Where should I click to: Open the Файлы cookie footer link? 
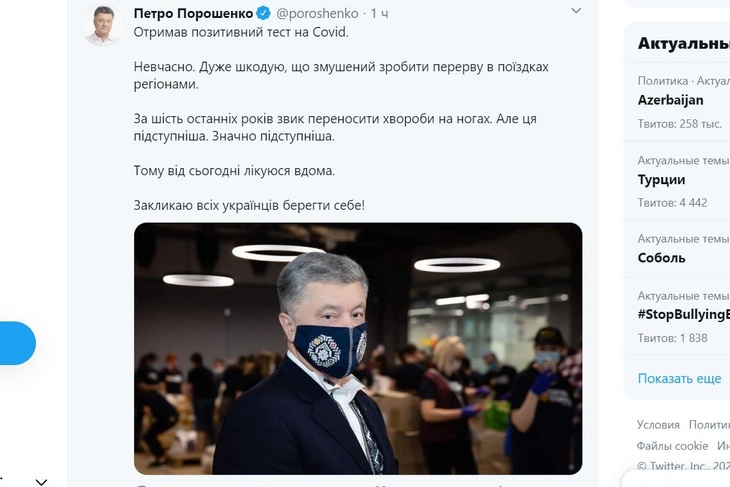point(672,446)
